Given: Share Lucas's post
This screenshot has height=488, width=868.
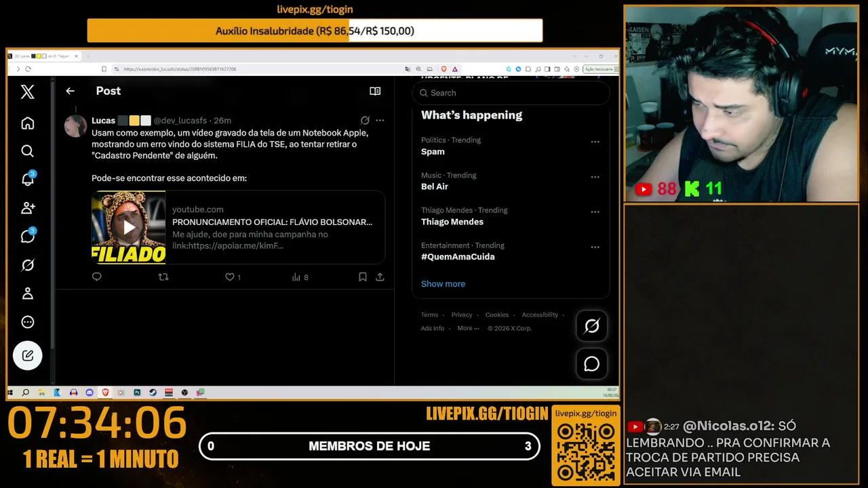Looking at the screenshot, I should (x=380, y=277).
